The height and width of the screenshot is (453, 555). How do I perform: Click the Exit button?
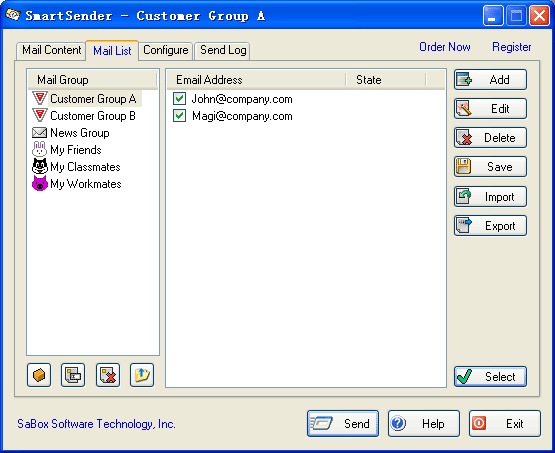(x=505, y=424)
